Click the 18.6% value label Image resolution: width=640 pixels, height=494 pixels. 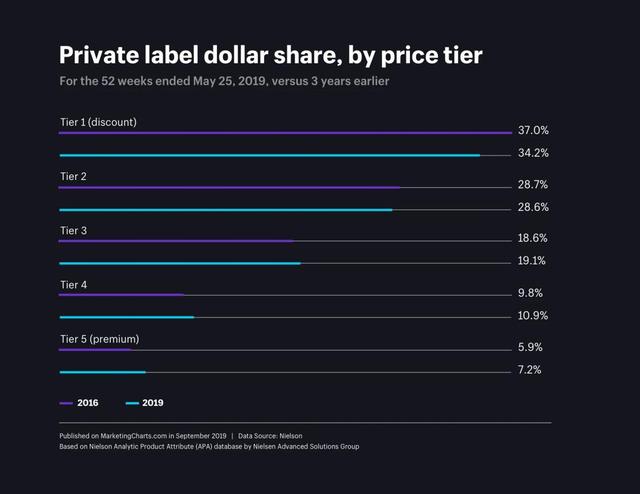[x=533, y=239]
